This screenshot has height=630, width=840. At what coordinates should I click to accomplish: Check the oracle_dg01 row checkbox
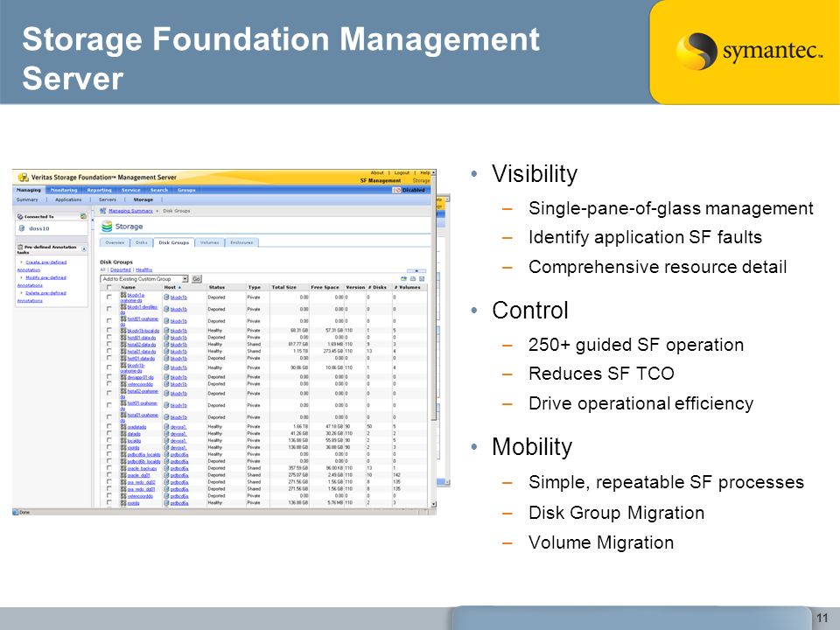pos(109,474)
